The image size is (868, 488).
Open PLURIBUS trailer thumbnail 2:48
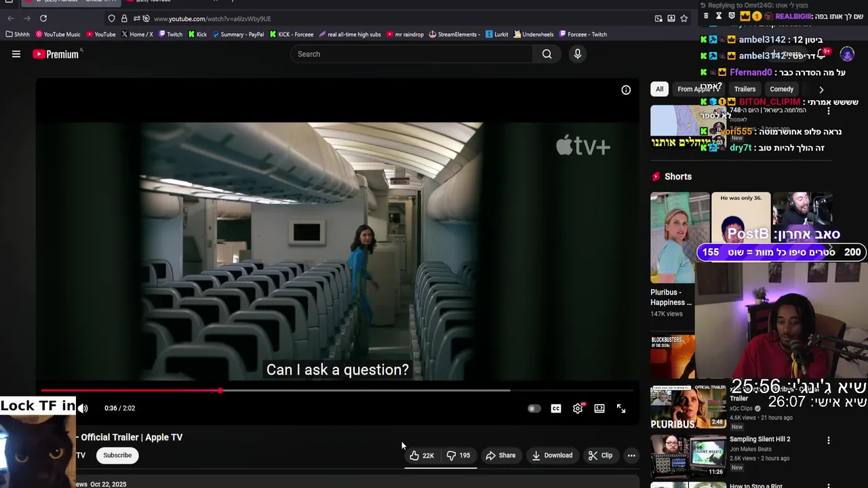pos(688,408)
